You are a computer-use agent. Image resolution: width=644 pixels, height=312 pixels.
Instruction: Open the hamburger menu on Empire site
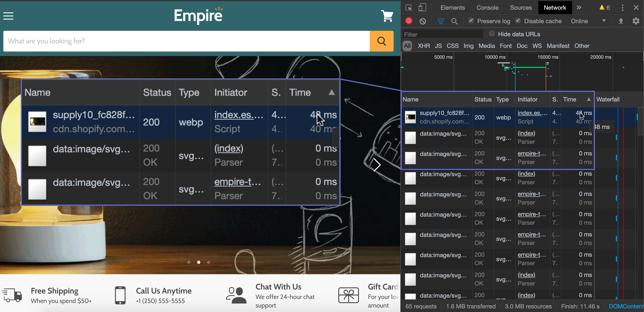(8, 16)
